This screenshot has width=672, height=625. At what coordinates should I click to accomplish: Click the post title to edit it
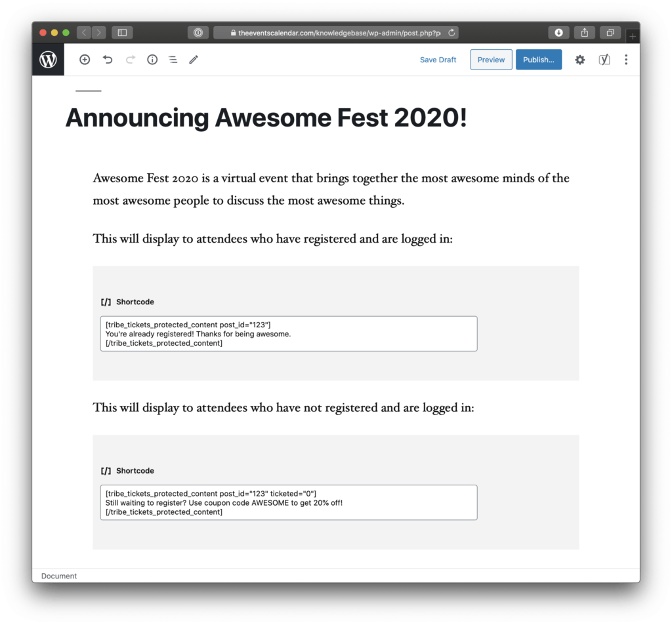[265, 118]
